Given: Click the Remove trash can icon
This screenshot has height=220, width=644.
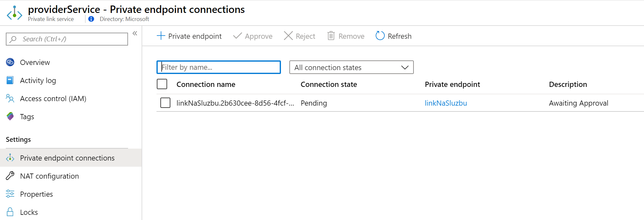Looking at the screenshot, I should point(331,36).
